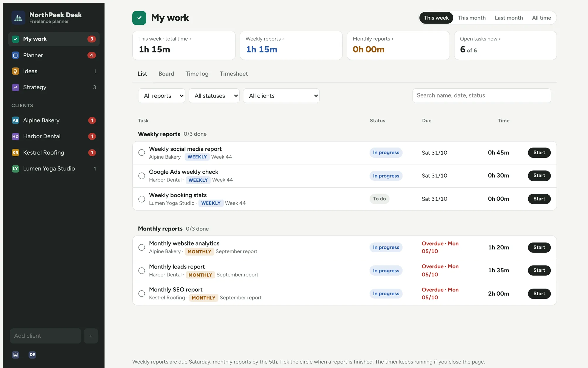This screenshot has width=588, height=368.
Task: Click the Harbor Dental HD avatar
Action: point(16,136)
